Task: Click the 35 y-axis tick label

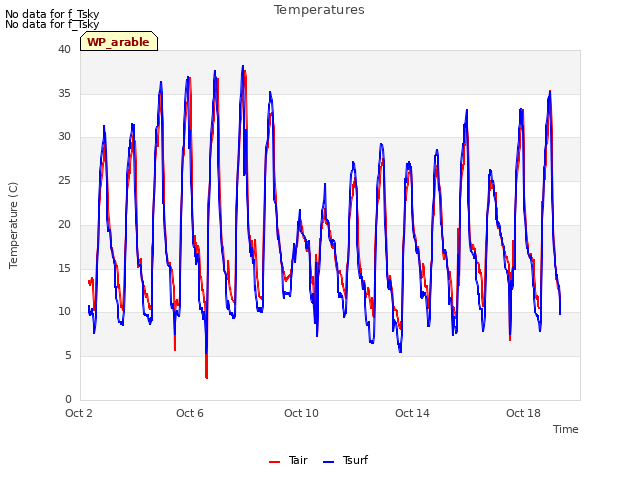Action: tap(64, 93)
